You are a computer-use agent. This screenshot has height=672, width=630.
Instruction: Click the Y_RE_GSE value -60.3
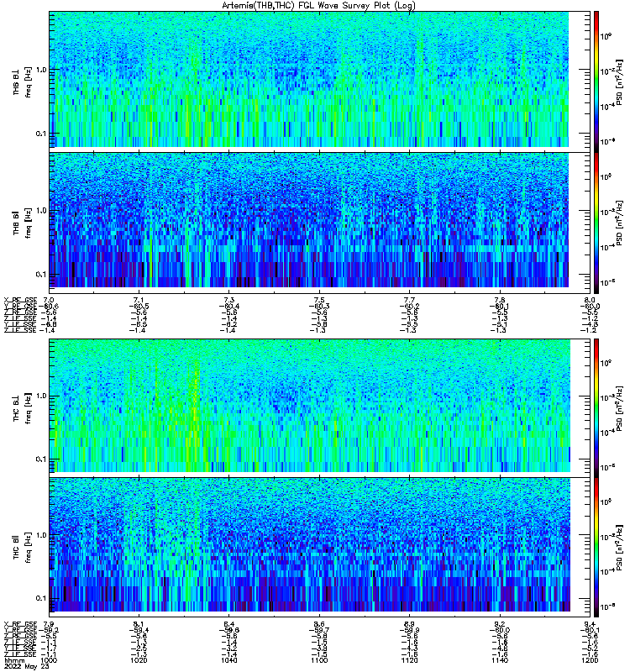[319, 306]
